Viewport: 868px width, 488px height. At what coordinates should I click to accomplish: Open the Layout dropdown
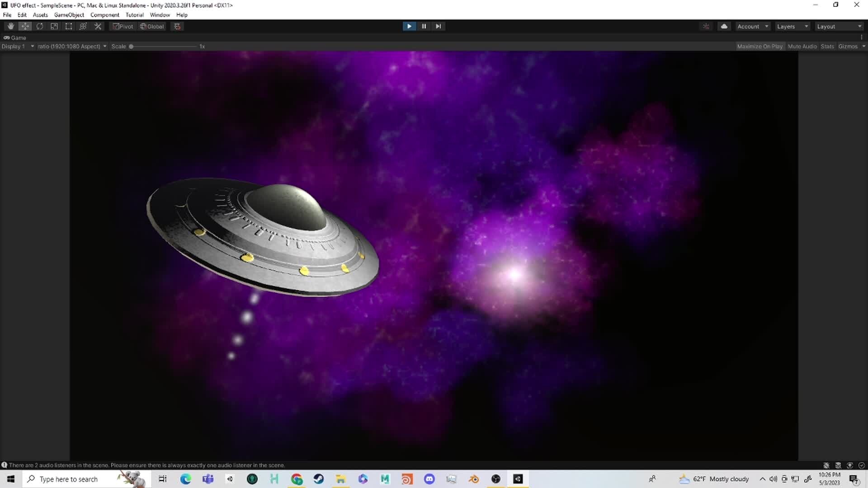(839, 26)
